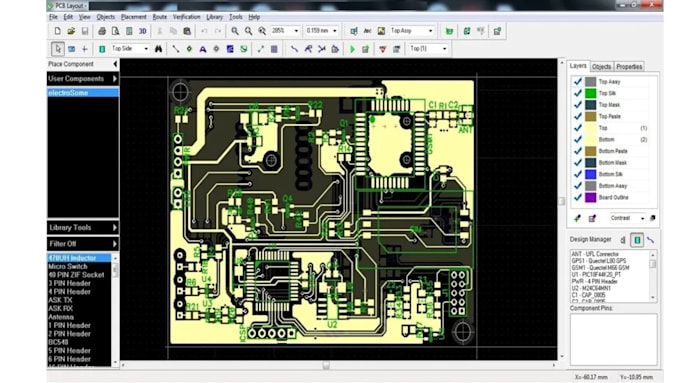Screen dimensions: 680x383
Task: Click the Design Manager nets icon
Action: [651, 240]
